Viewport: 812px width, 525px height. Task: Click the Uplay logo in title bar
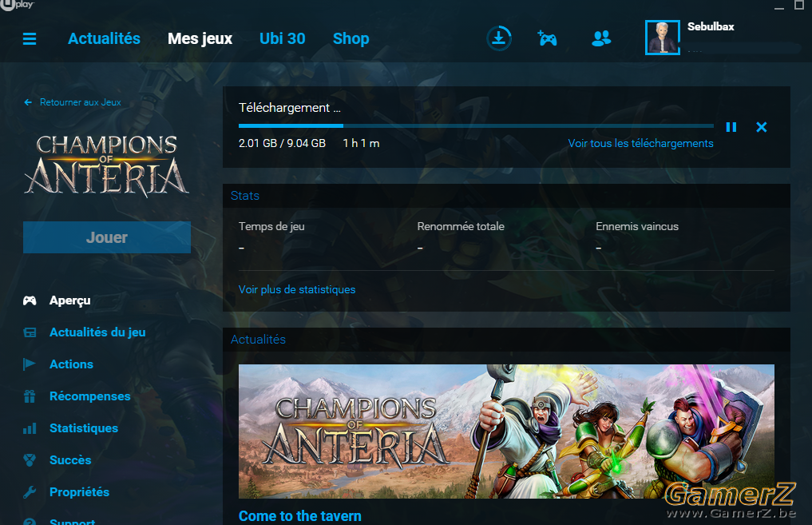click(x=17, y=5)
